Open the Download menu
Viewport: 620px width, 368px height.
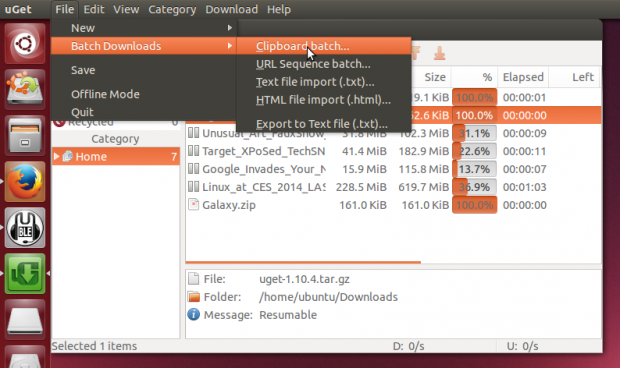(231, 9)
